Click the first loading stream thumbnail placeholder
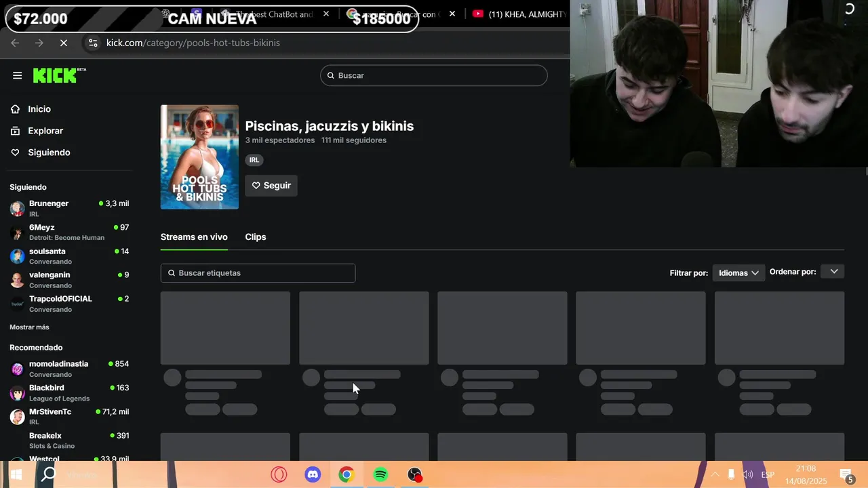 225,328
